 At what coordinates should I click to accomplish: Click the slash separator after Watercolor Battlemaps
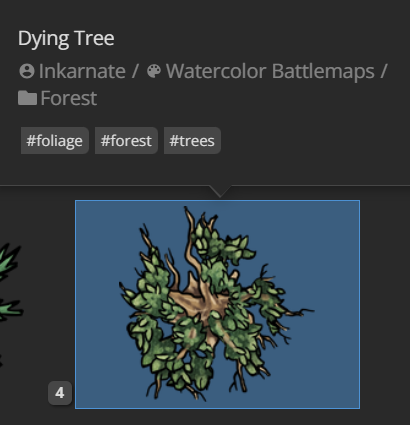[x=384, y=71]
